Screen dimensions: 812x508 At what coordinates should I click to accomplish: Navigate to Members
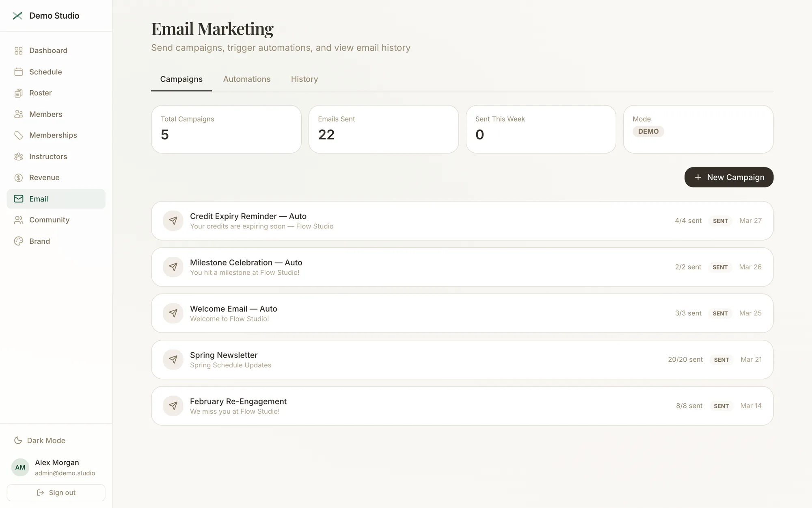56,114
